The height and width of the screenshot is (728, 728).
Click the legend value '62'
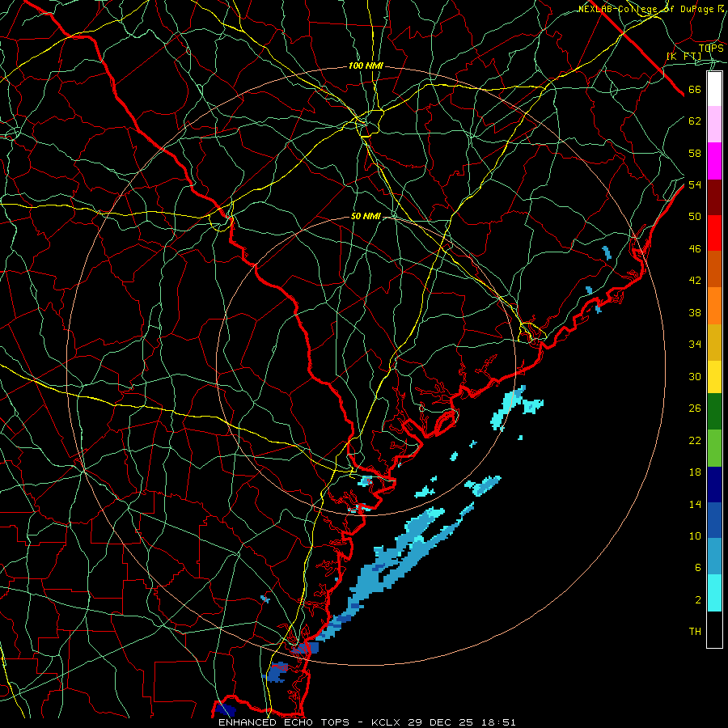[695, 121]
